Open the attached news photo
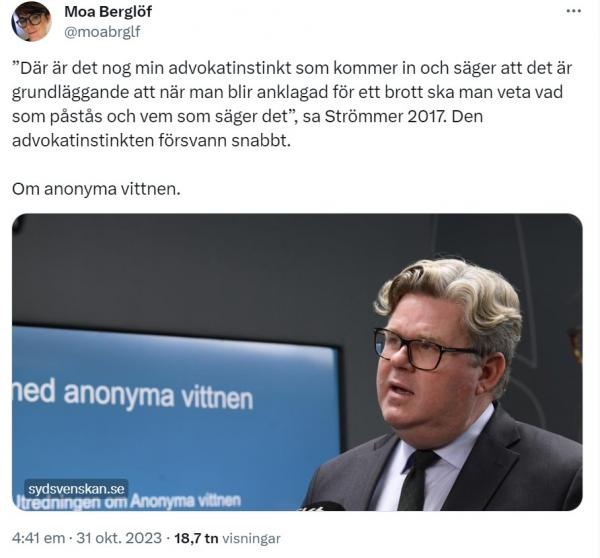Screen dimensions: 600x558 click(297, 362)
